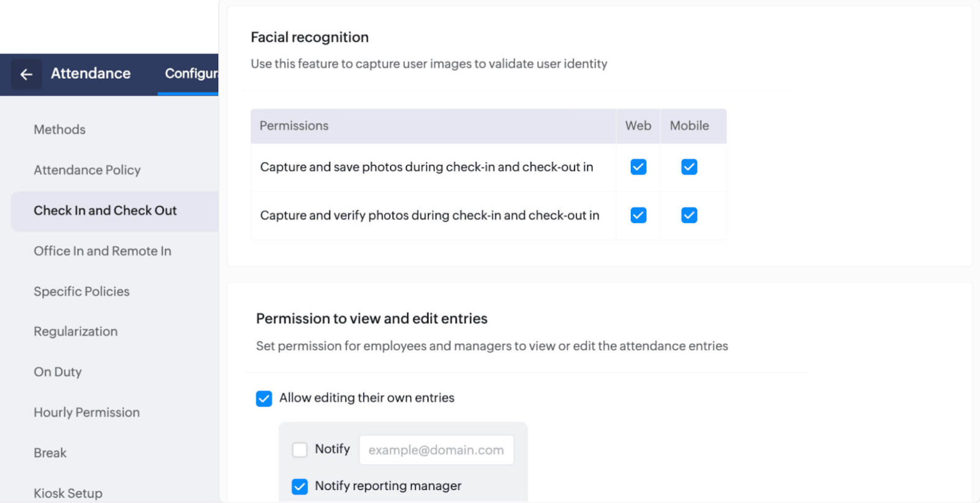The image size is (980, 503).
Task: Disable Allow editing their own entries
Action: (x=264, y=399)
